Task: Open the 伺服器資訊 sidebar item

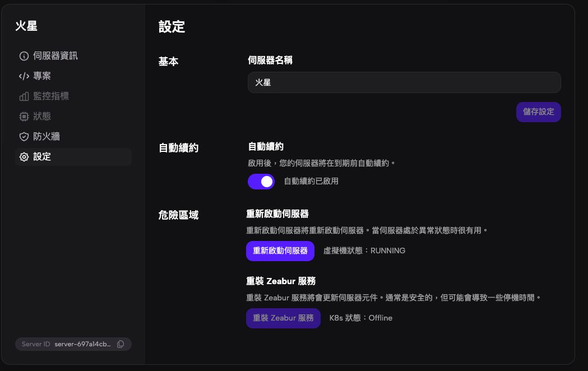Action: pos(55,56)
